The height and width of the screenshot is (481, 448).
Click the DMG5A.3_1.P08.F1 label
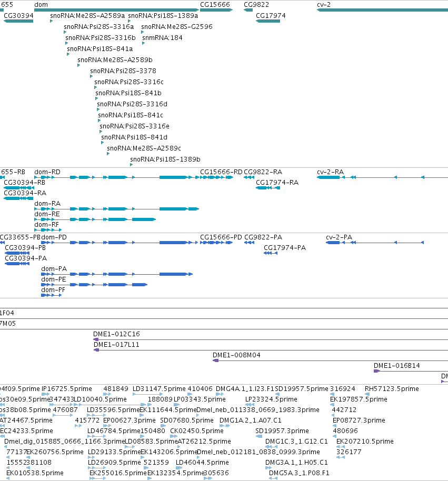point(299,473)
